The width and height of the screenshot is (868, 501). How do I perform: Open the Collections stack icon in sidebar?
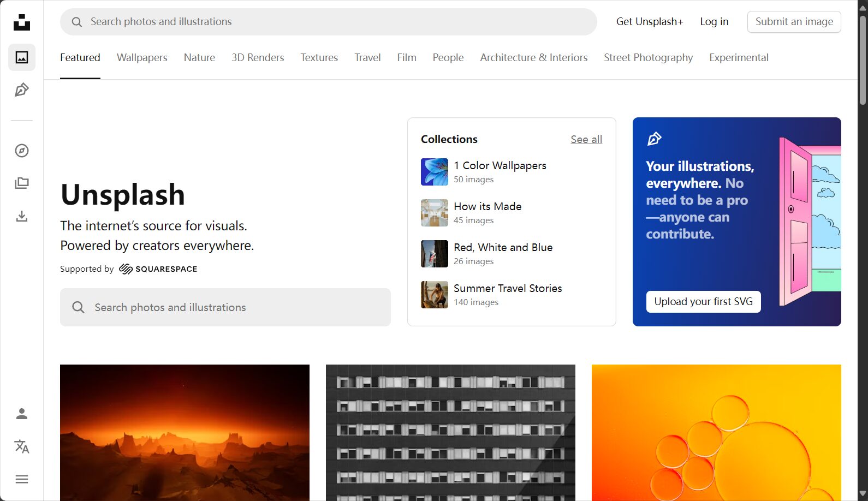22,183
